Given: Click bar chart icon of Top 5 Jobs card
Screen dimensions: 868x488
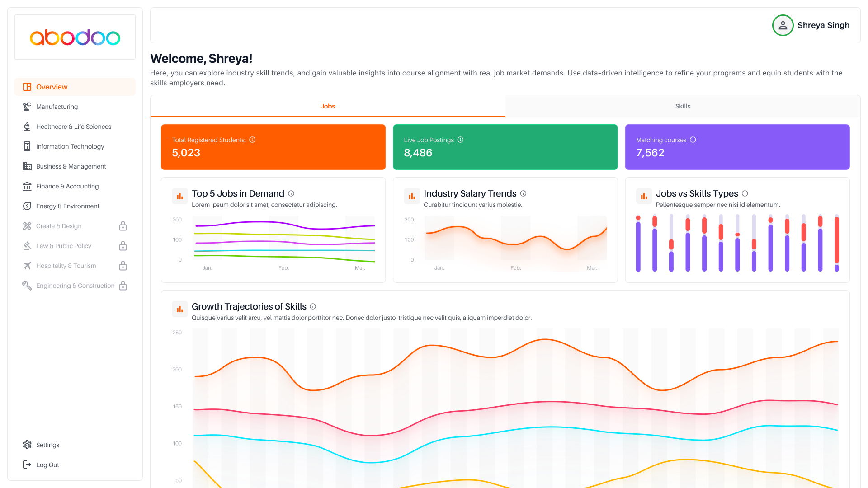Looking at the screenshot, I should 180,196.
